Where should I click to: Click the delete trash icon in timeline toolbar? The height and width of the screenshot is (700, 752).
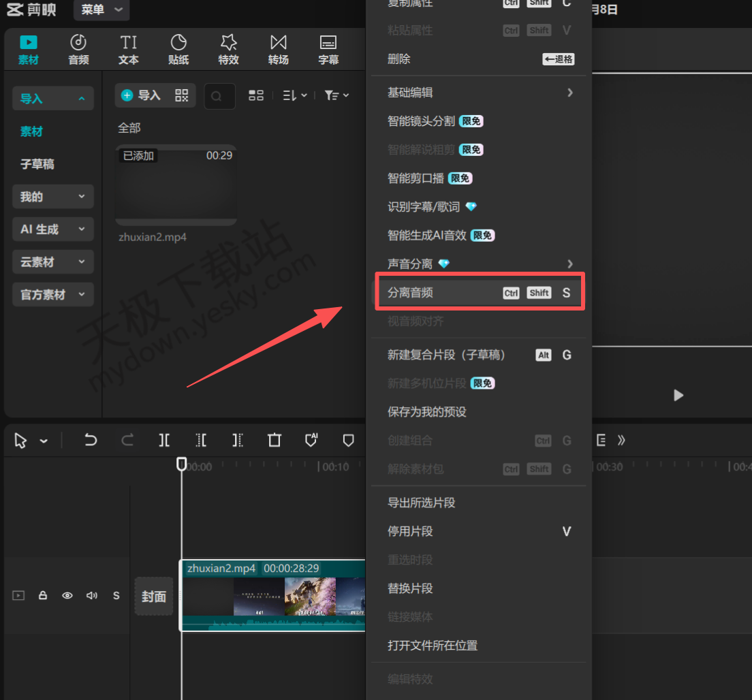pyautogui.click(x=275, y=441)
